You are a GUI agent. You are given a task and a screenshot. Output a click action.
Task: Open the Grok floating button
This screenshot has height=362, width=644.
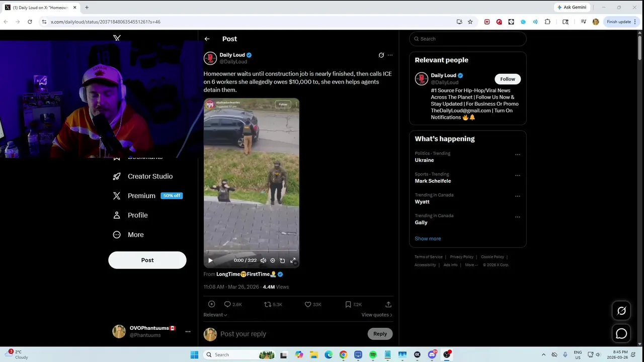[621, 311]
